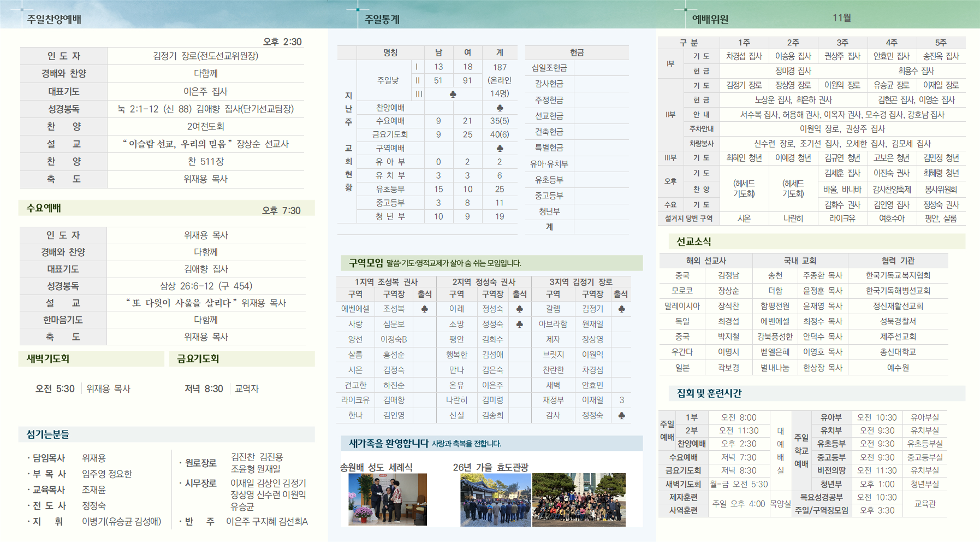
Task: Click the 11월 month label
Action: (842, 18)
